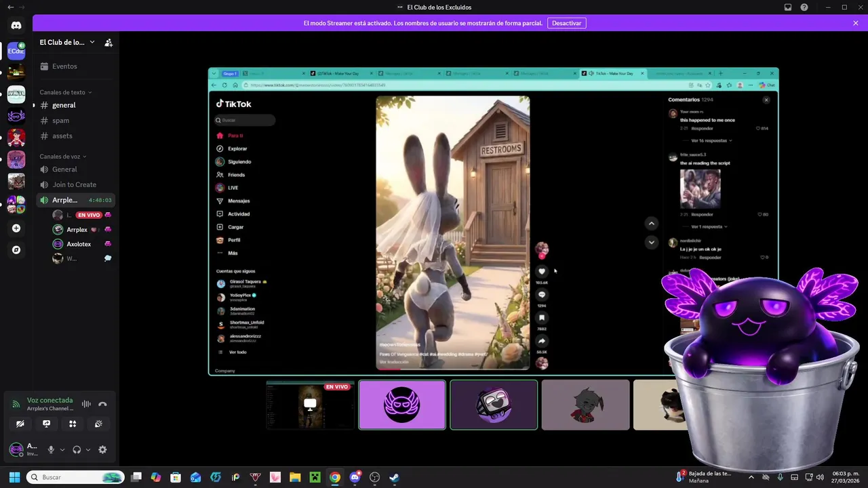
Task: Open the discover servers compass icon
Action: click(16, 250)
